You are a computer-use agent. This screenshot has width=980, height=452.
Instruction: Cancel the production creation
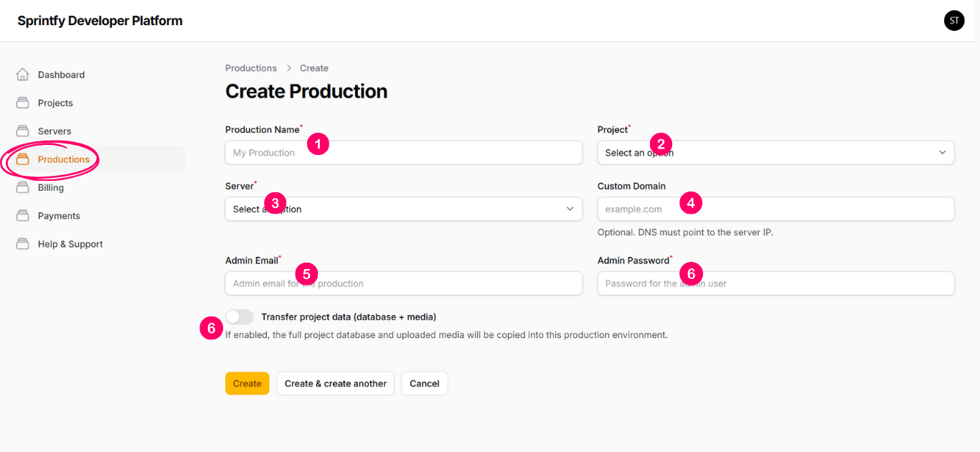point(424,383)
